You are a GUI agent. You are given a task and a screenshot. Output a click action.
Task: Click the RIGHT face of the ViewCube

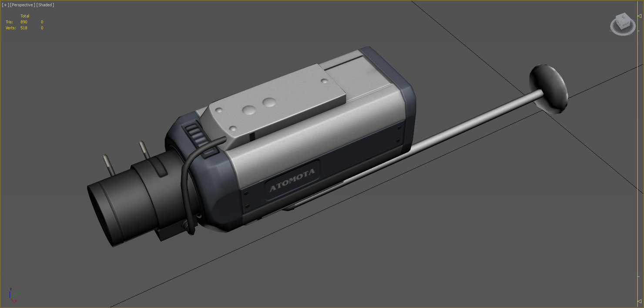point(626,25)
